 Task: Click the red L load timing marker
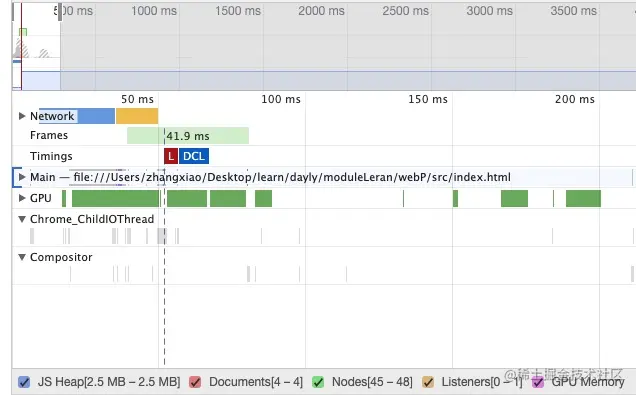coord(171,156)
